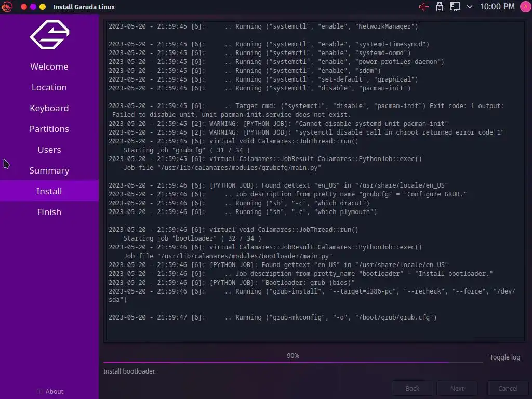
Task: Click the 10:00 PM clock
Action: coord(497,7)
